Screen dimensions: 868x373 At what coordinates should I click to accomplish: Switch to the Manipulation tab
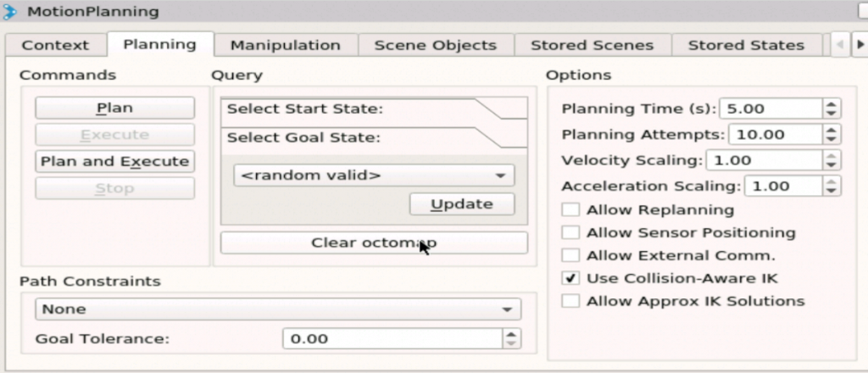click(285, 45)
